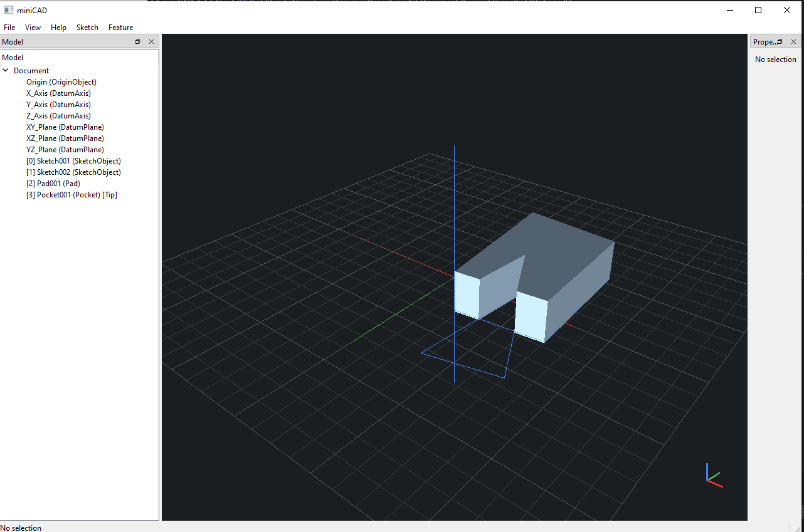Open the Feature menu
804x532 pixels.
pyautogui.click(x=120, y=28)
